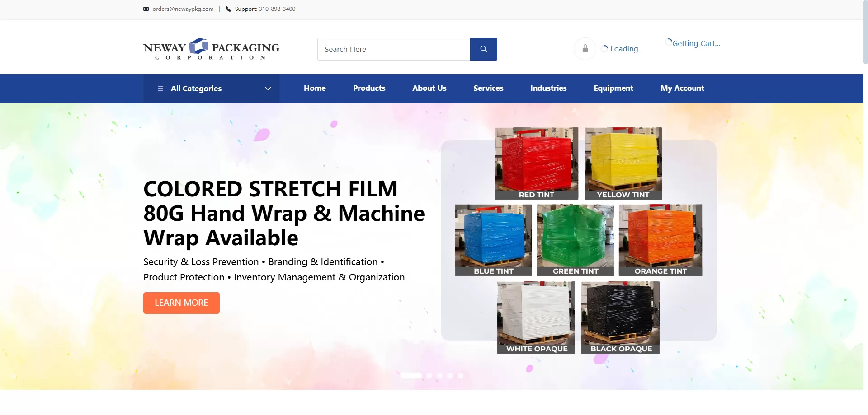Click the envelope email icon
The height and width of the screenshot is (415, 868).
146,9
